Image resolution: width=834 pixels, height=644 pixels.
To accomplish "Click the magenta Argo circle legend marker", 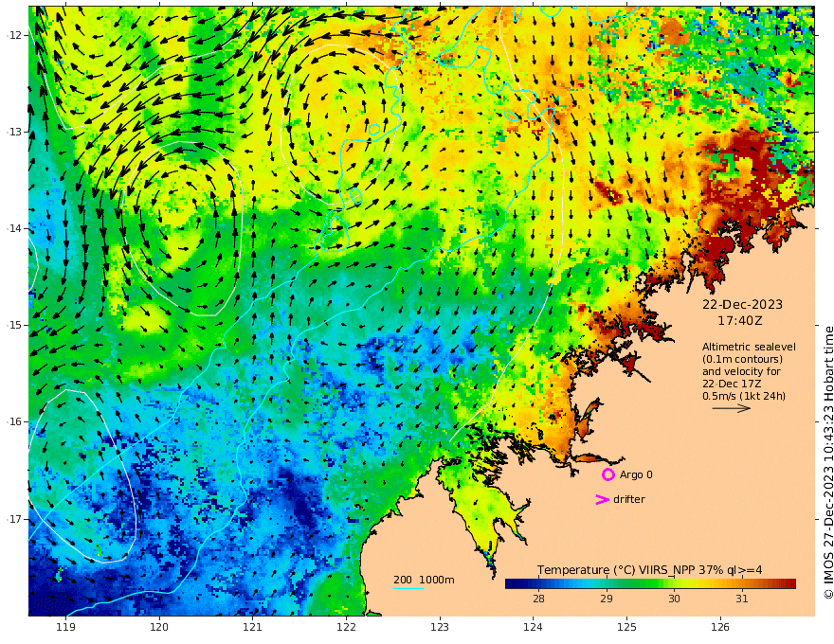I will point(607,474).
